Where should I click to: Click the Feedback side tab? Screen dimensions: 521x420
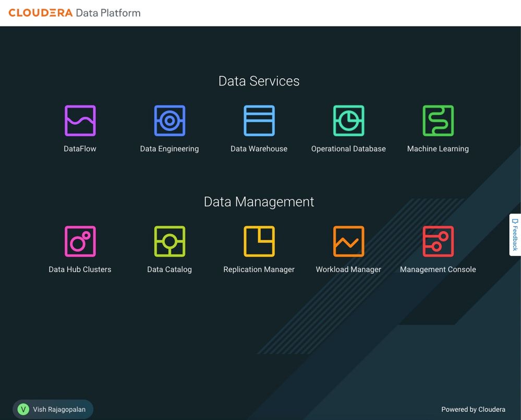tap(515, 235)
